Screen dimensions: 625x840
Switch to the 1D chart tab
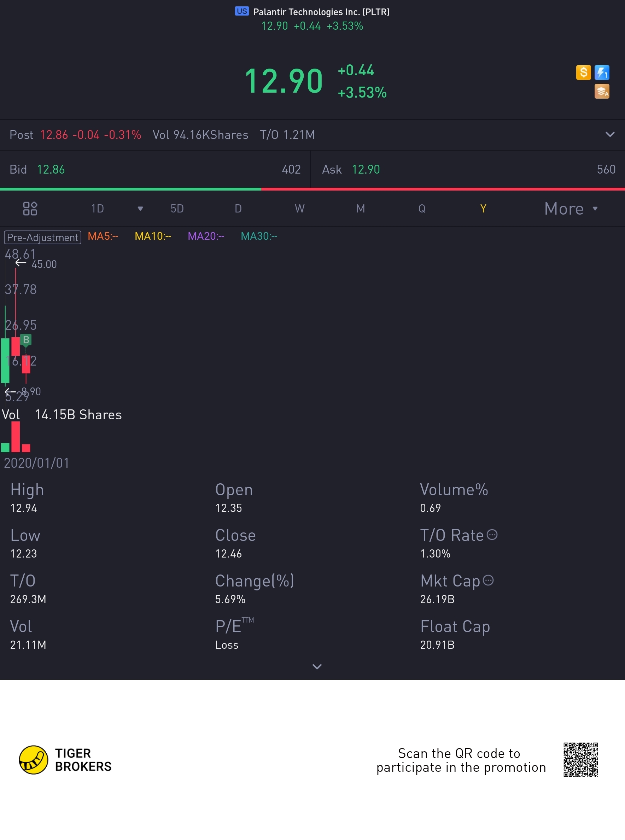(x=98, y=209)
